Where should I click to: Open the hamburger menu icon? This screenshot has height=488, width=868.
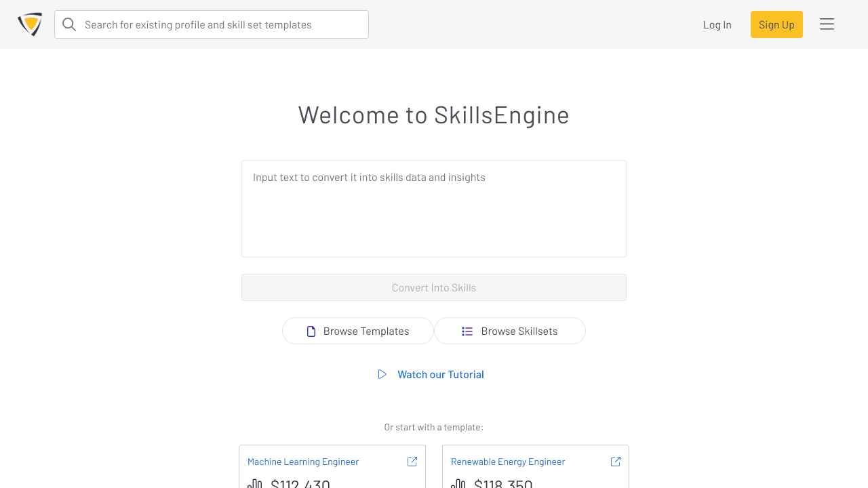827,24
